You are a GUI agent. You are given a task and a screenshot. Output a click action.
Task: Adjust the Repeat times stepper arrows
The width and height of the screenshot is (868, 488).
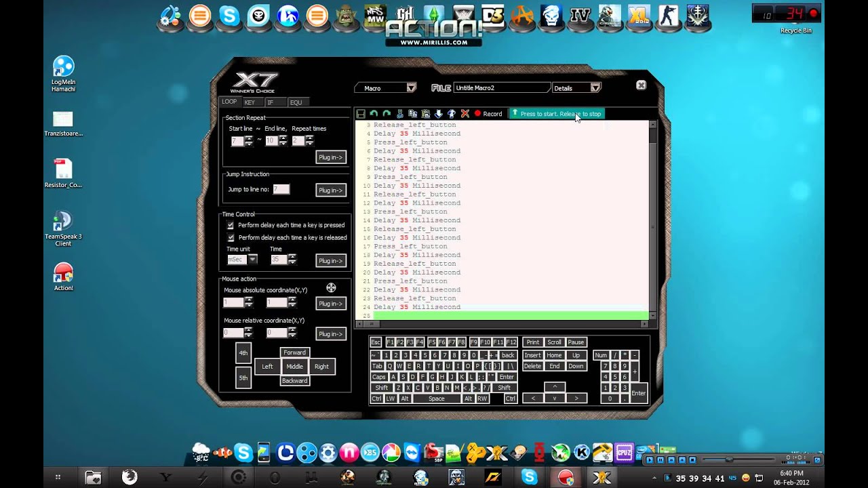point(309,141)
